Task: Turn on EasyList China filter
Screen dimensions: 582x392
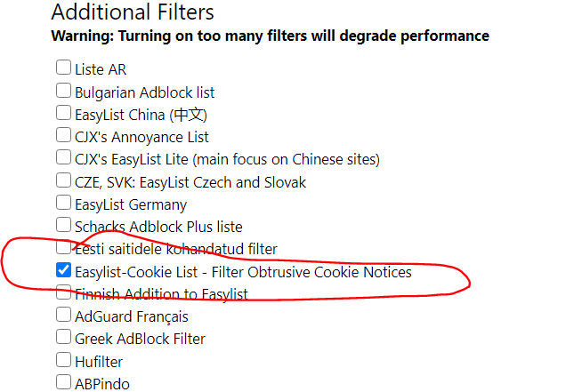Action: [x=63, y=113]
